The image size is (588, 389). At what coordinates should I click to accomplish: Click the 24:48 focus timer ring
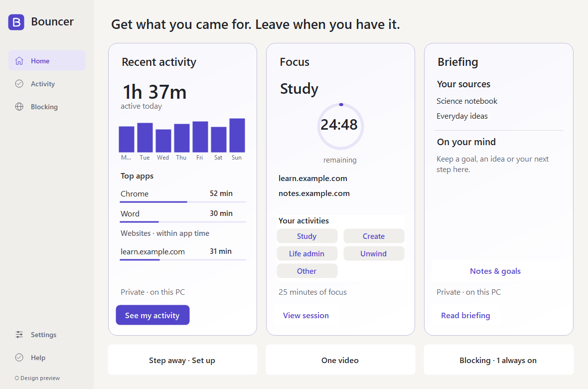(340, 126)
